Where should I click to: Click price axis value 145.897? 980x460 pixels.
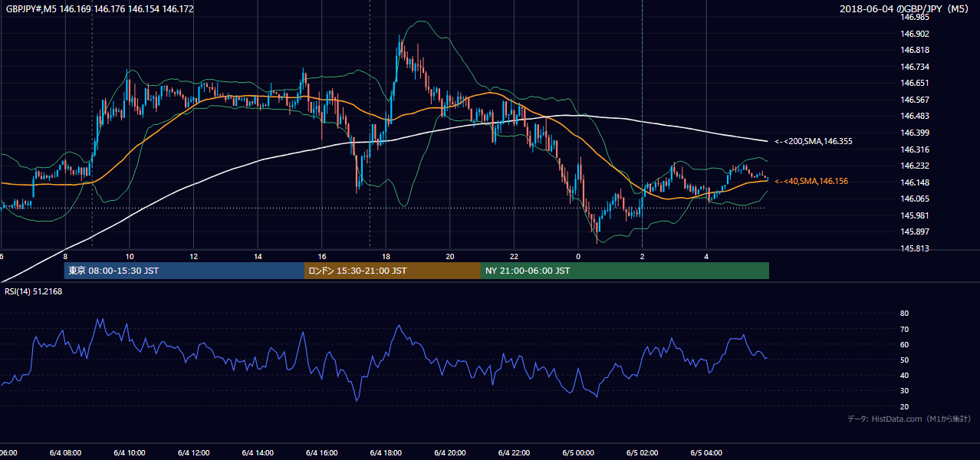point(915,232)
